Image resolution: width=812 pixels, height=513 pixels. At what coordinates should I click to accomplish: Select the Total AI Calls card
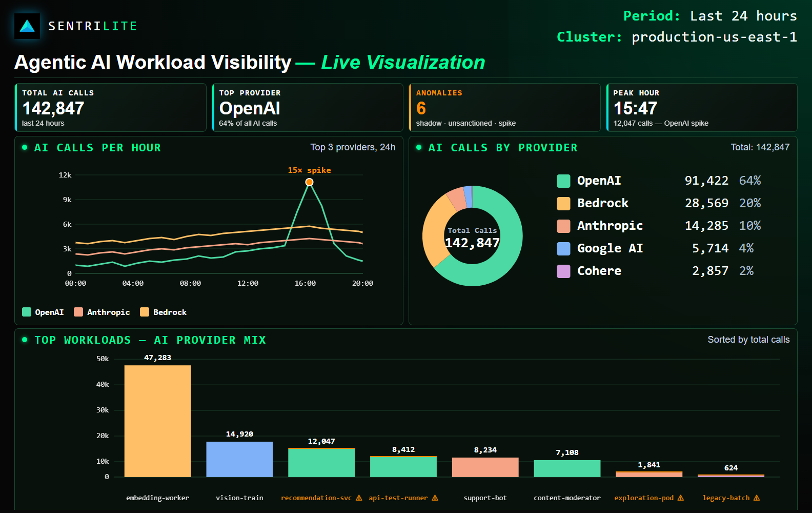(110, 108)
